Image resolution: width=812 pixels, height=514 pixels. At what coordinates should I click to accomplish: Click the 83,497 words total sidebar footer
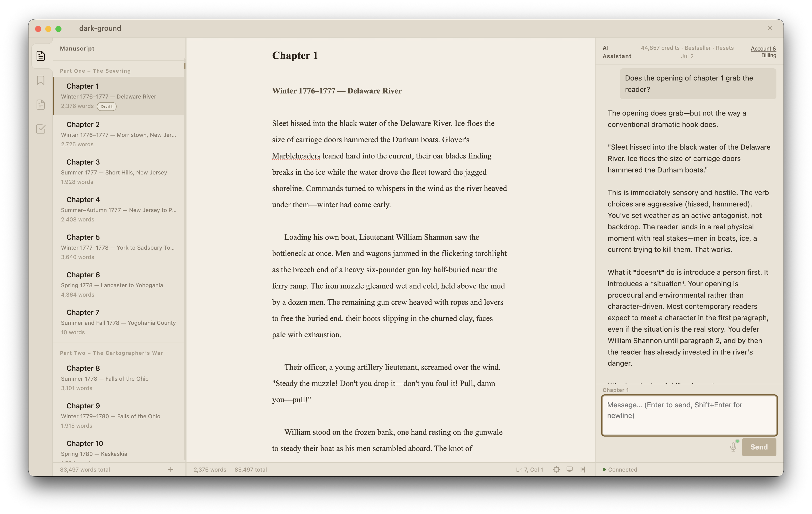click(x=85, y=470)
